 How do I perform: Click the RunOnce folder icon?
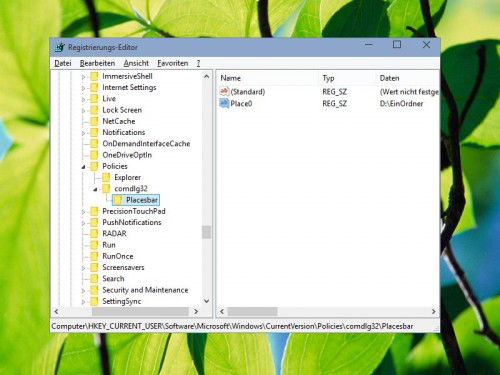pos(94,256)
